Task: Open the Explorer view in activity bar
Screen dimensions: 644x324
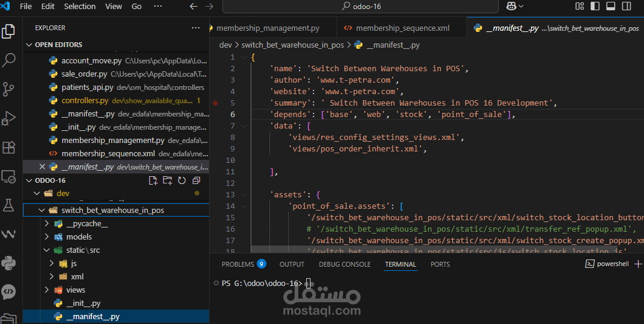Action: [8, 31]
